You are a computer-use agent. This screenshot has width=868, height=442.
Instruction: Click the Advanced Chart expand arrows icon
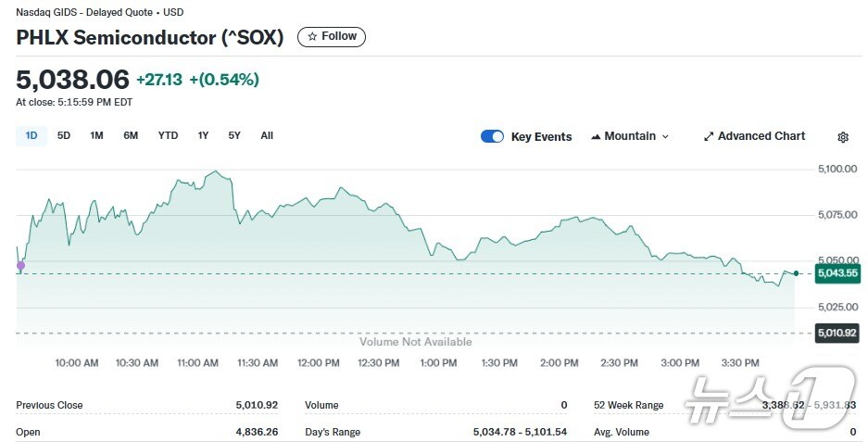coord(709,137)
